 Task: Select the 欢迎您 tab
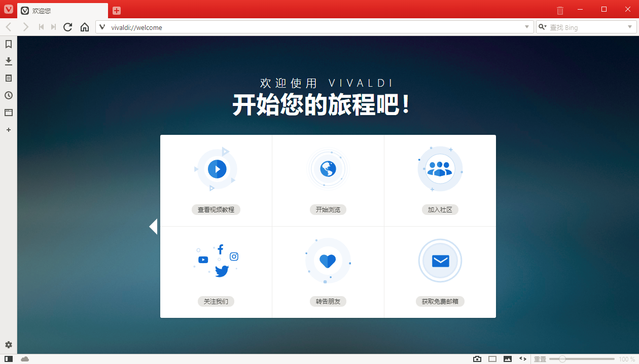[x=62, y=11]
